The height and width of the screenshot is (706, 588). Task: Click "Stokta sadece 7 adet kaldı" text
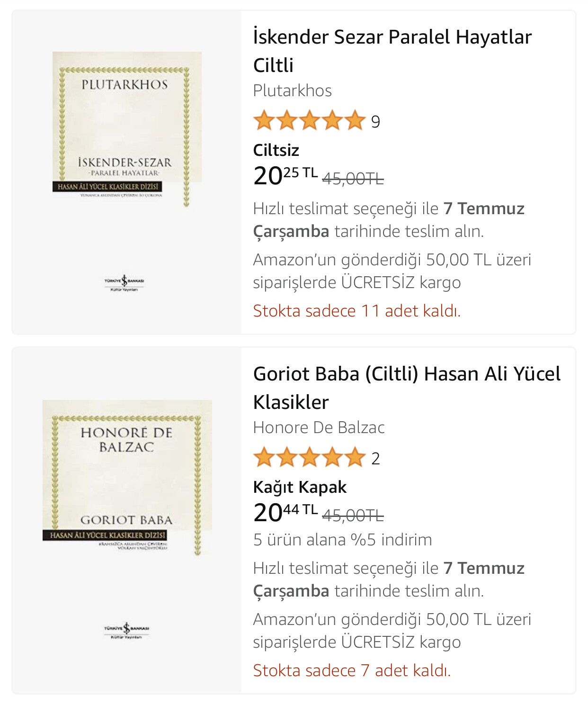(352, 670)
